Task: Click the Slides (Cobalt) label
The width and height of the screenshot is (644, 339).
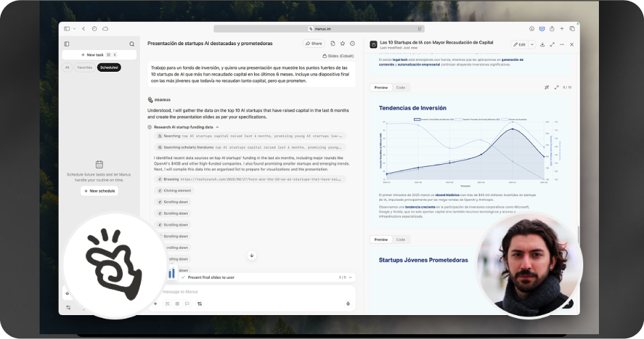Action: [338, 56]
